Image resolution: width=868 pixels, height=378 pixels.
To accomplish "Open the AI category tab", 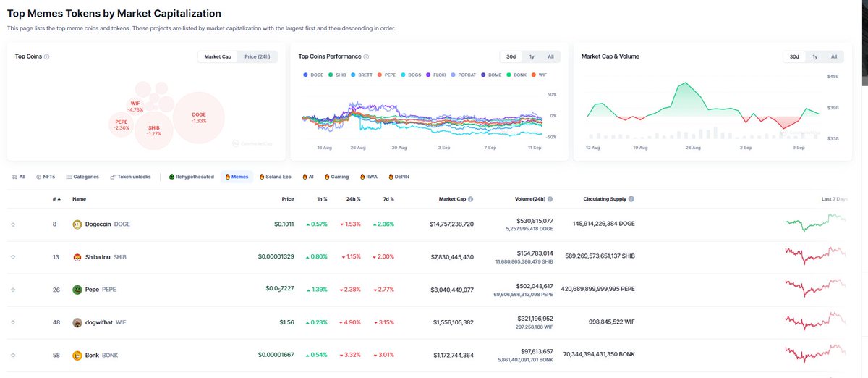I will point(309,177).
